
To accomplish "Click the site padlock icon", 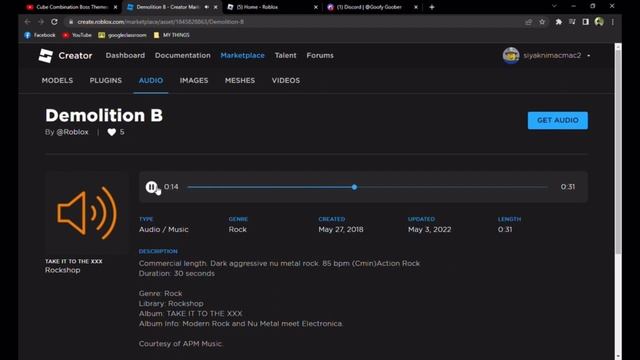I will pyautogui.click(x=71, y=22).
